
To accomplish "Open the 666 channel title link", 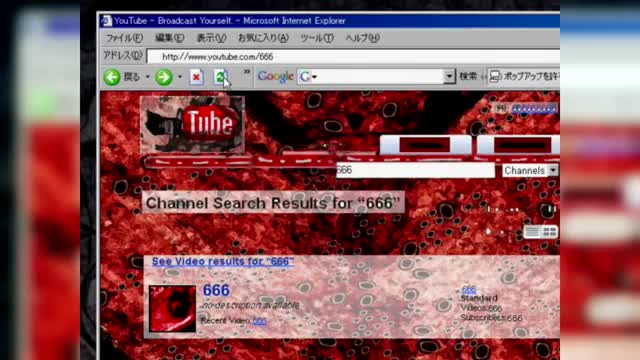I will 216,291.
